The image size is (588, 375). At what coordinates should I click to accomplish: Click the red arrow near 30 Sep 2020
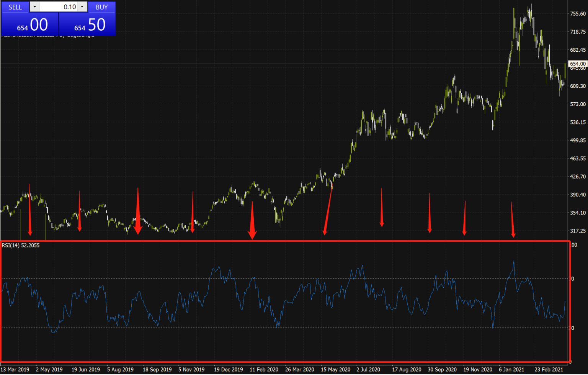tap(430, 213)
